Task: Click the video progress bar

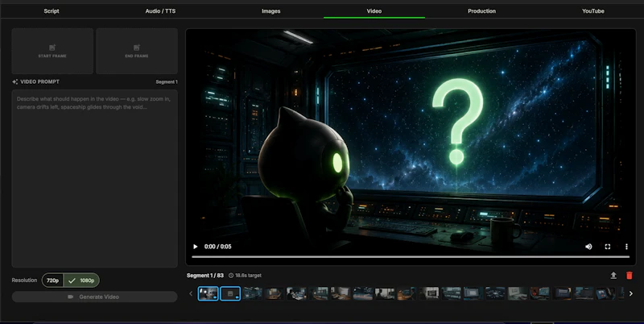Action: click(411, 257)
